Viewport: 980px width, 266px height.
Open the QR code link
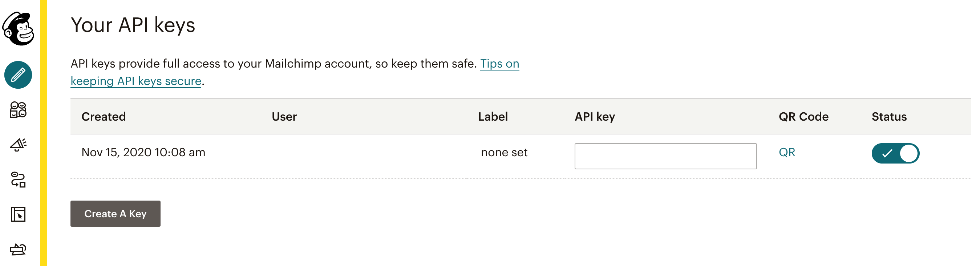[x=787, y=153]
